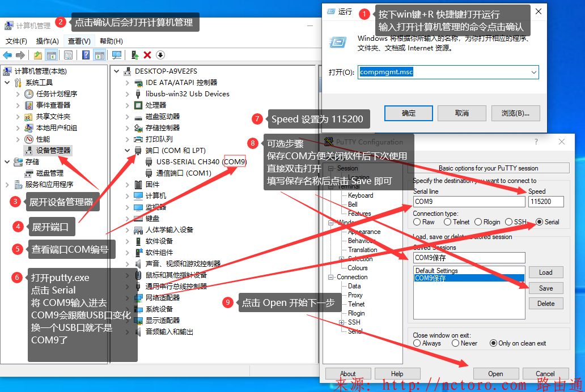Click the 显示适配器 category icon
585x392 pixels.
point(138,321)
